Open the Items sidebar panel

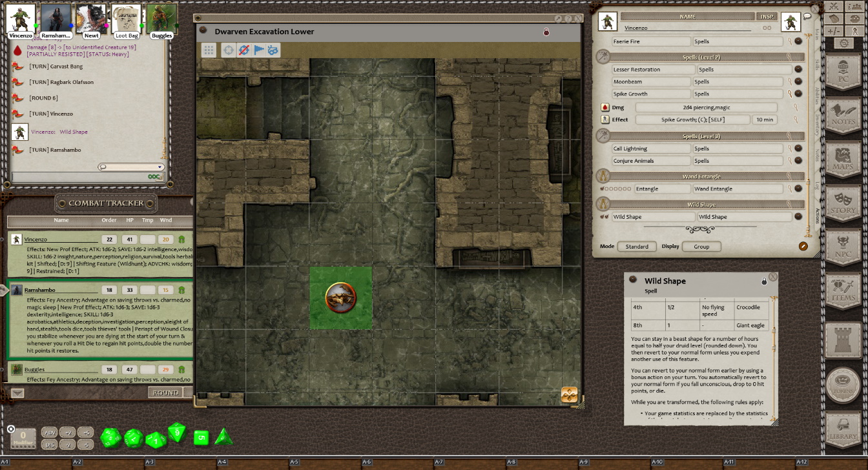843,291
